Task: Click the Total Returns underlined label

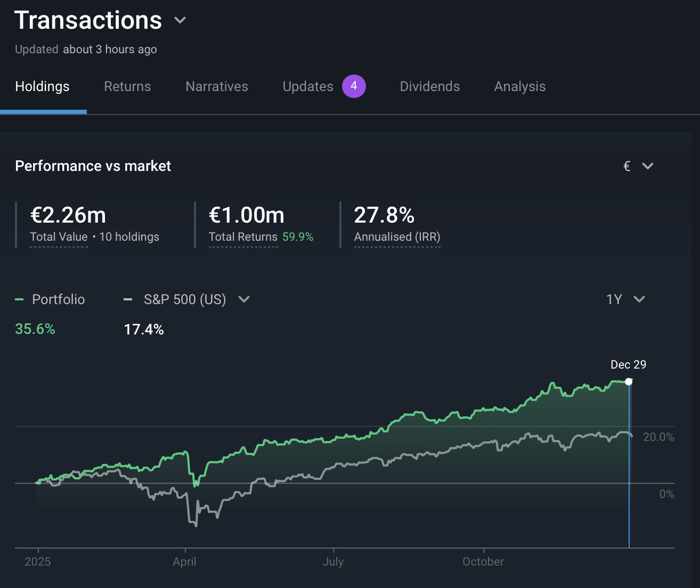Action: click(x=243, y=237)
